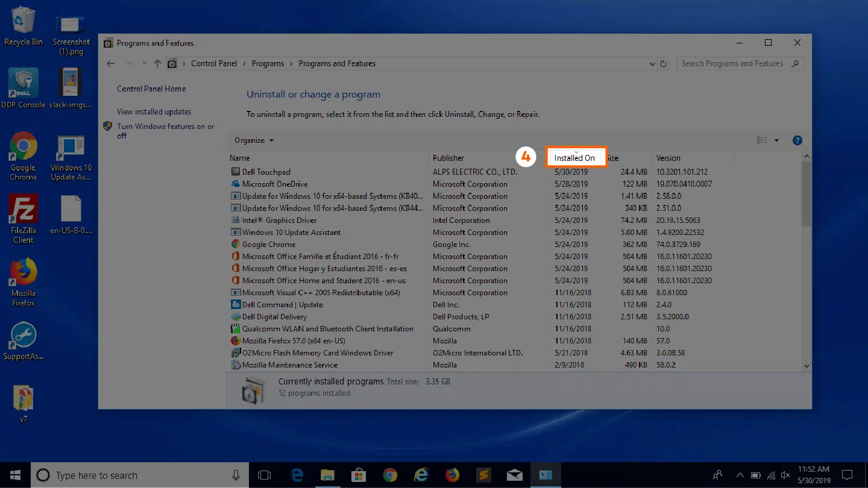Expand the address bar history dropdown
868x488 pixels.
click(x=652, y=64)
